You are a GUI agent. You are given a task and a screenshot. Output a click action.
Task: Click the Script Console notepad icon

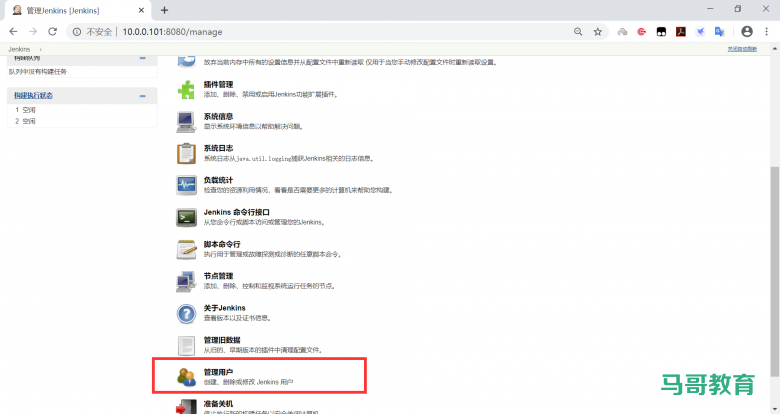[x=187, y=249]
